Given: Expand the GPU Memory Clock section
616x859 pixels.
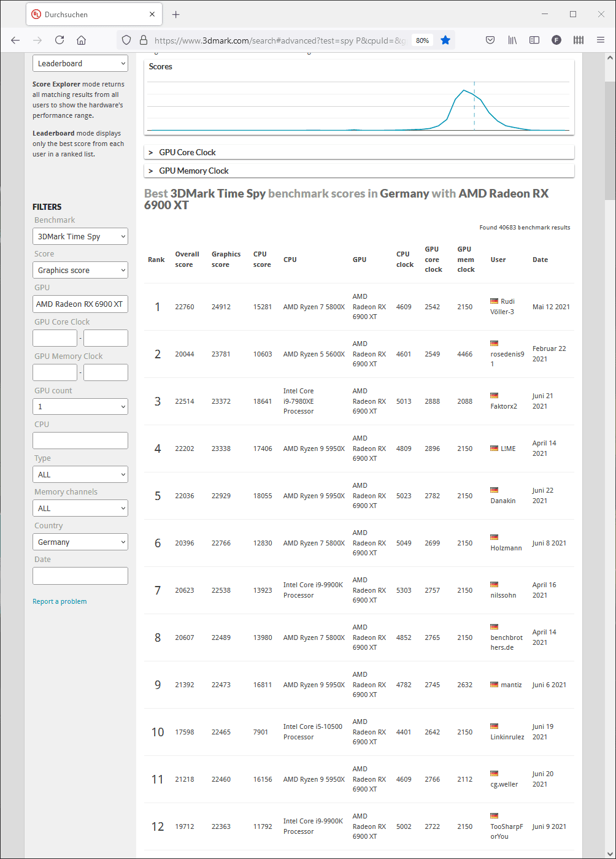Looking at the screenshot, I should [x=359, y=171].
